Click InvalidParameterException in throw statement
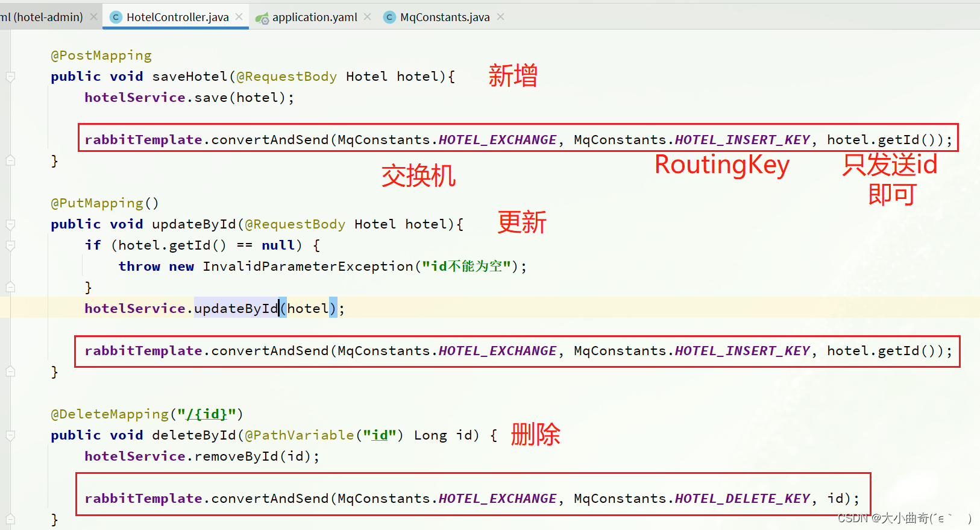 pos(308,267)
